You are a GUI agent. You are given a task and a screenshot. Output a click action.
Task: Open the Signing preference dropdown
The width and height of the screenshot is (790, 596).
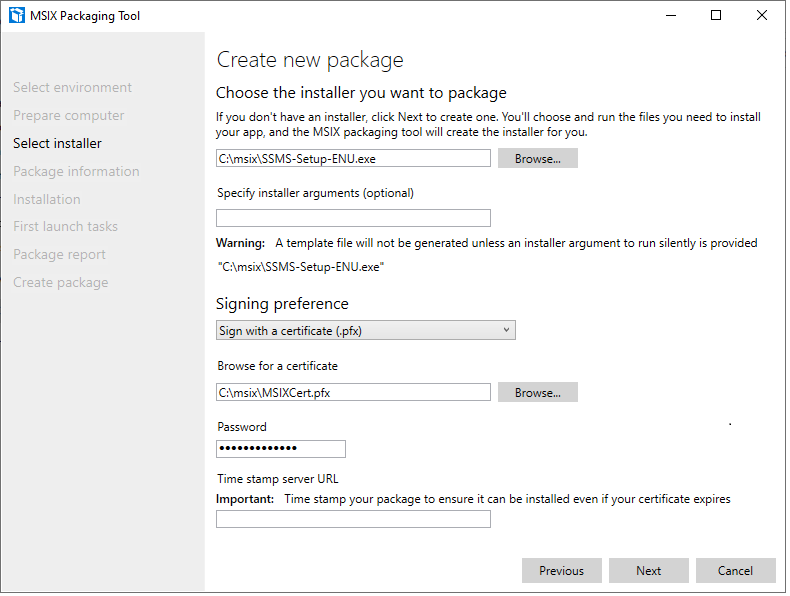(x=367, y=332)
